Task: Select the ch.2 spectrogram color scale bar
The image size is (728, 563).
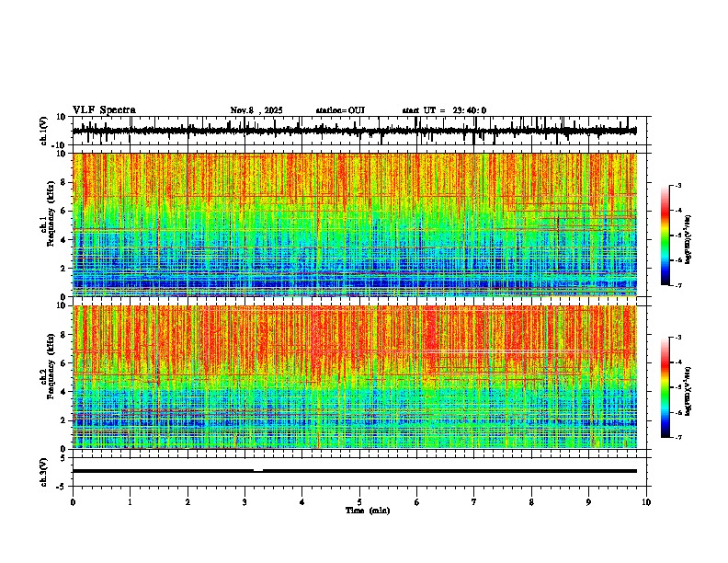Action: click(665, 387)
